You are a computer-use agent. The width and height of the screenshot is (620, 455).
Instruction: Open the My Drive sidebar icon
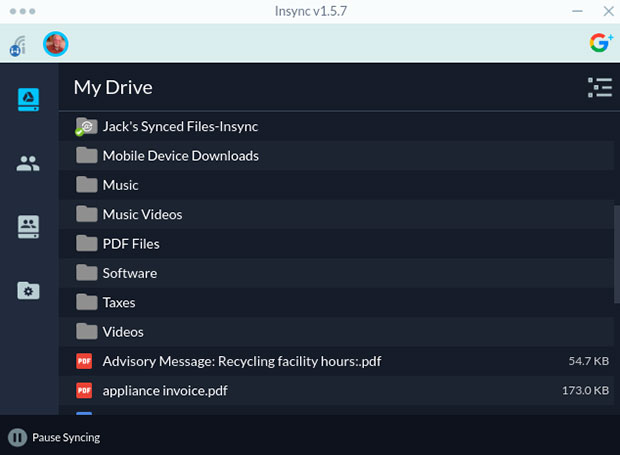pyautogui.click(x=28, y=99)
